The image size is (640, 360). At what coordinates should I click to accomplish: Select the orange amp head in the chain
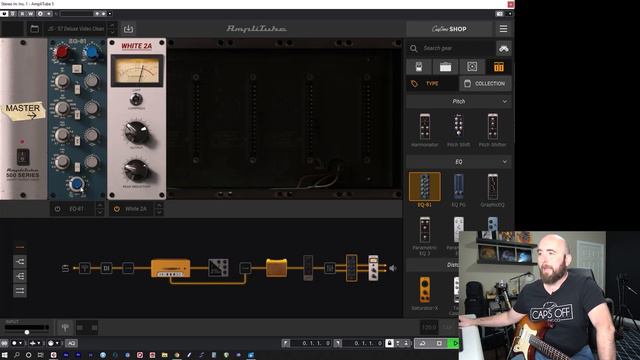coord(171,268)
